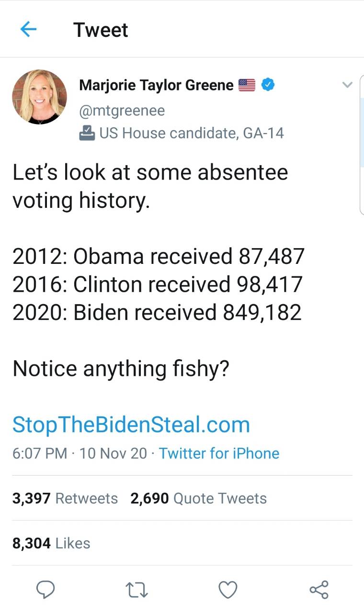Click the Marjorie Taylor Greene display name
The height and width of the screenshot is (613, 364).
(156, 85)
